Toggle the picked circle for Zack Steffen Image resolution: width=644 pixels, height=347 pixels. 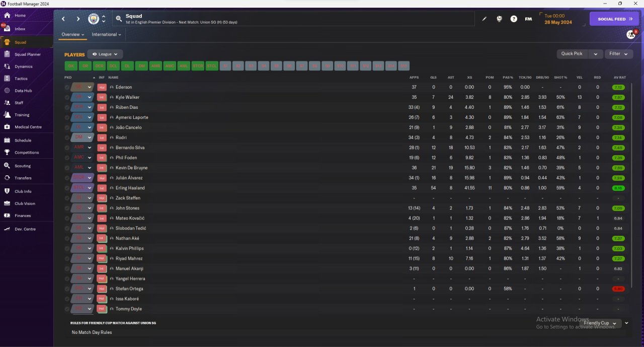[67, 198]
